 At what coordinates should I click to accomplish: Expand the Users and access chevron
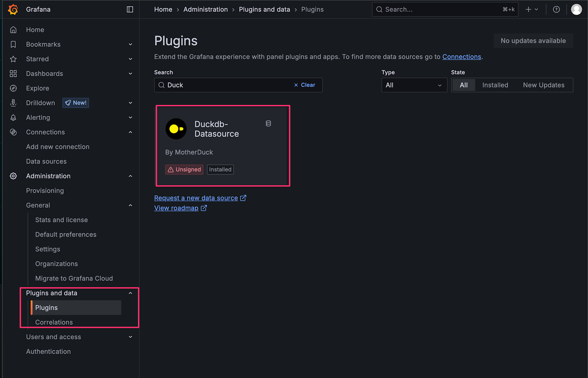tap(130, 337)
